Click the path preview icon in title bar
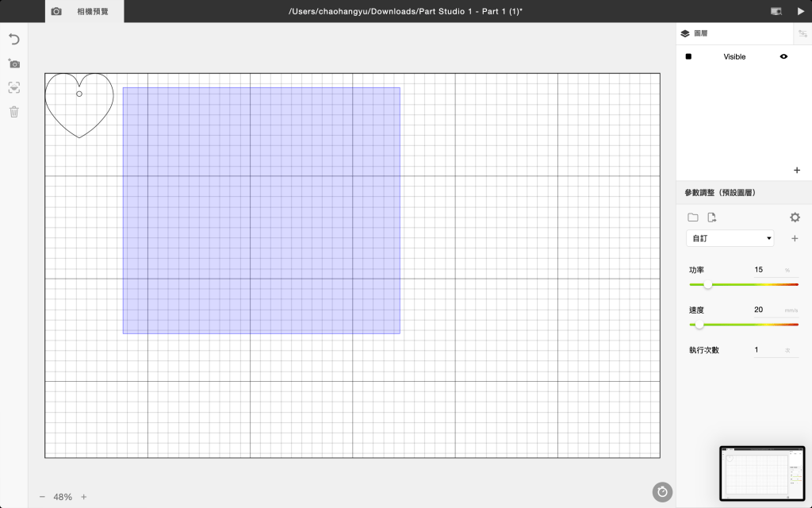This screenshot has height=508, width=812. [x=776, y=11]
